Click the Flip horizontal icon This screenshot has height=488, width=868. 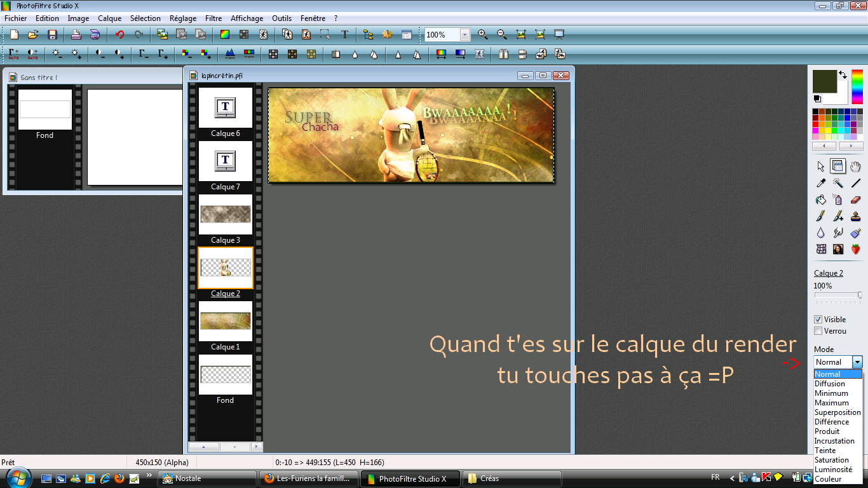point(503,54)
